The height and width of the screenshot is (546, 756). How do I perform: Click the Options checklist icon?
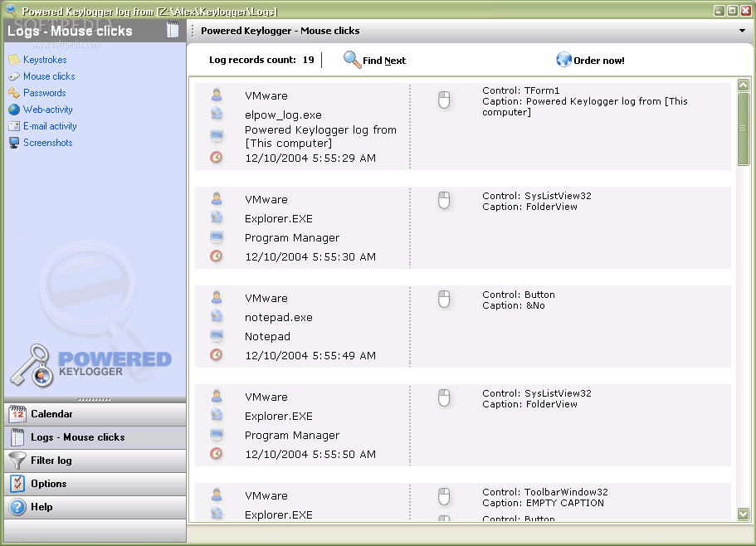point(17,484)
